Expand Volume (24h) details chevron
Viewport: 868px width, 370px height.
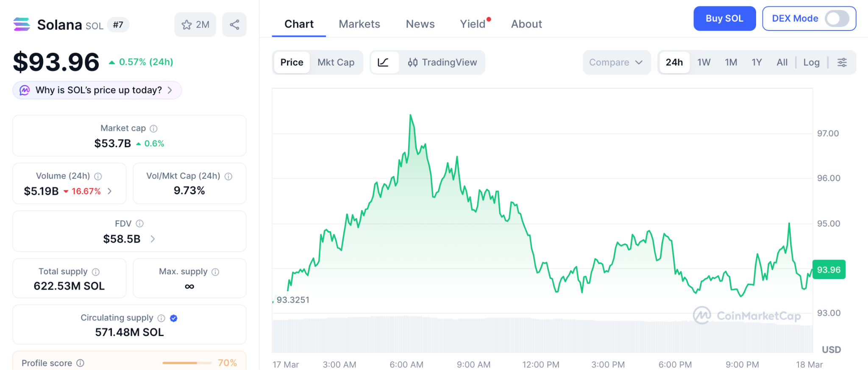110,191
